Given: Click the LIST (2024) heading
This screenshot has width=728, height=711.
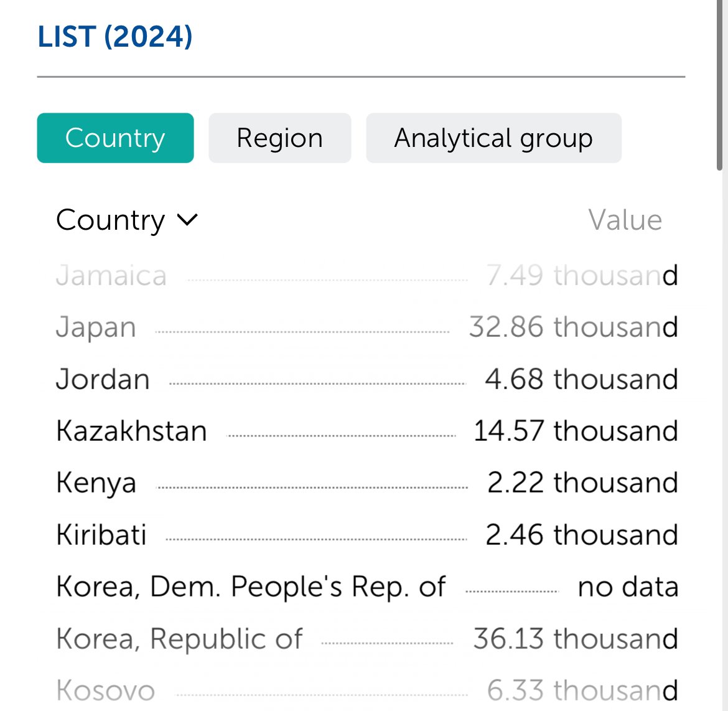Looking at the screenshot, I should [x=115, y=37].
